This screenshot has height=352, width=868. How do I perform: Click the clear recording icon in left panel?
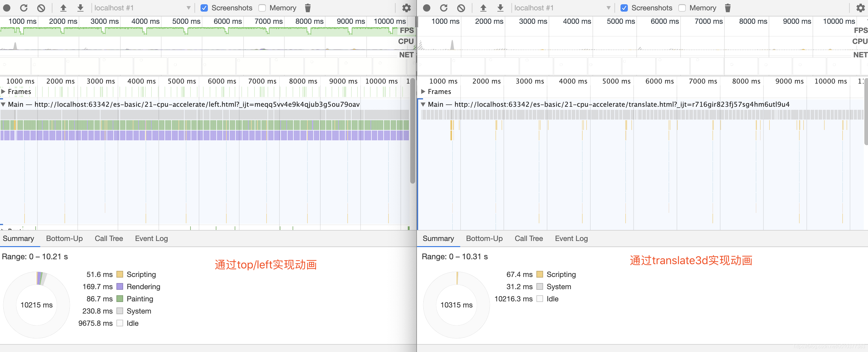41,8
